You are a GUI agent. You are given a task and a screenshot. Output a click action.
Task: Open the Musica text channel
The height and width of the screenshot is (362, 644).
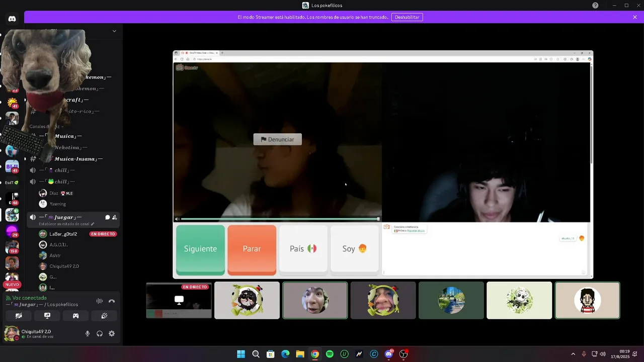pos(68,136)
